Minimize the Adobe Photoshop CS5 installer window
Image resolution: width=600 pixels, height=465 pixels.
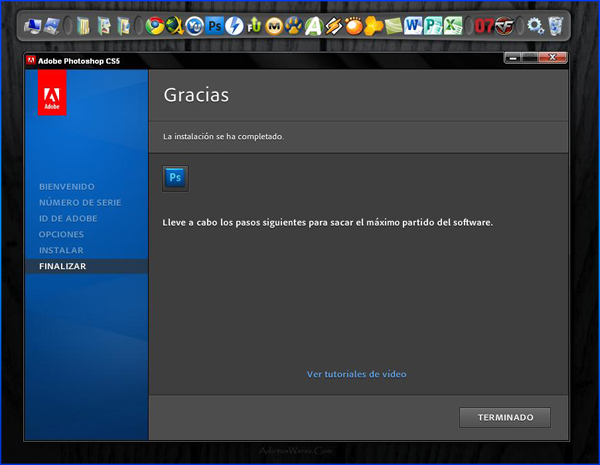tap(513, 58)
